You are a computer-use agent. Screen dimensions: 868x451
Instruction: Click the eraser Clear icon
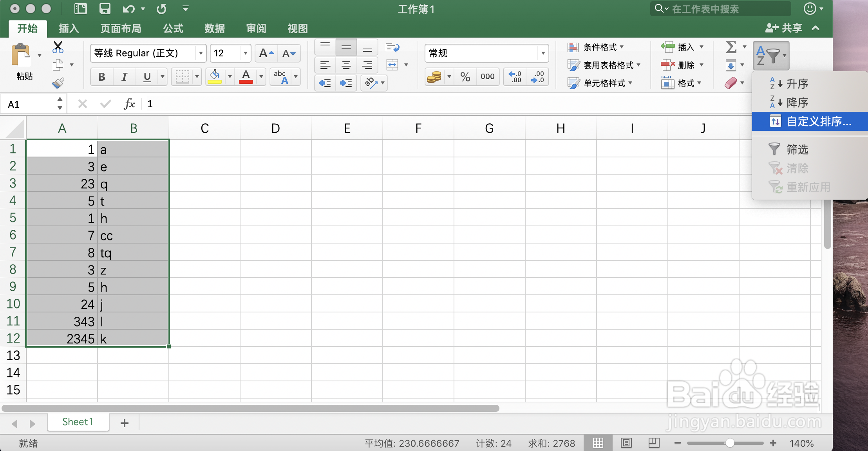(x=731, y=83)
